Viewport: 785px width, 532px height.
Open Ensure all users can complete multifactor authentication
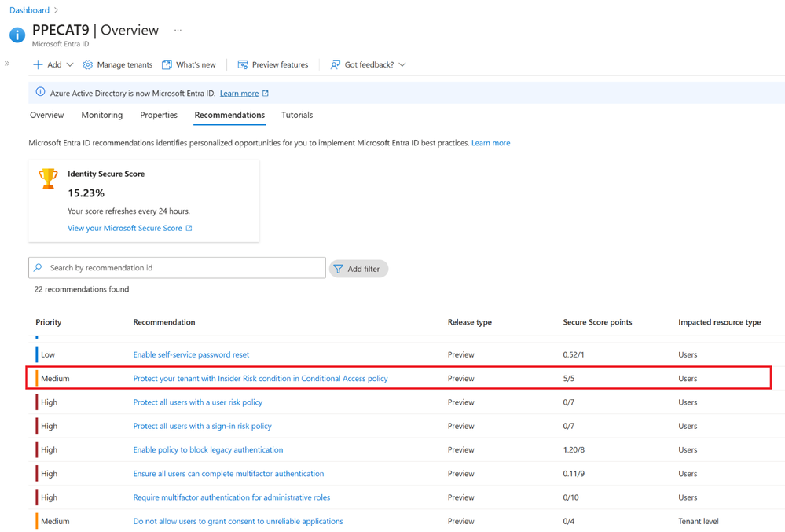point(229,474)
